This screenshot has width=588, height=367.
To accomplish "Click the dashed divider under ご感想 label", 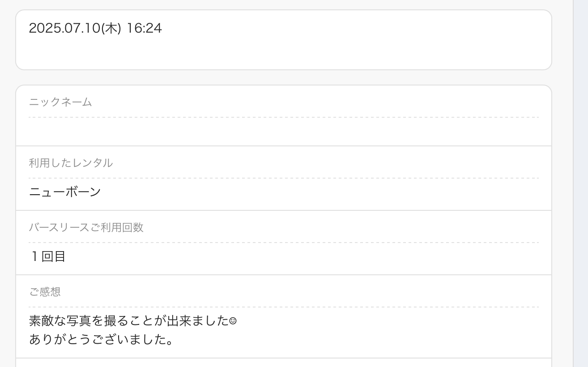I will click(284, 307).
